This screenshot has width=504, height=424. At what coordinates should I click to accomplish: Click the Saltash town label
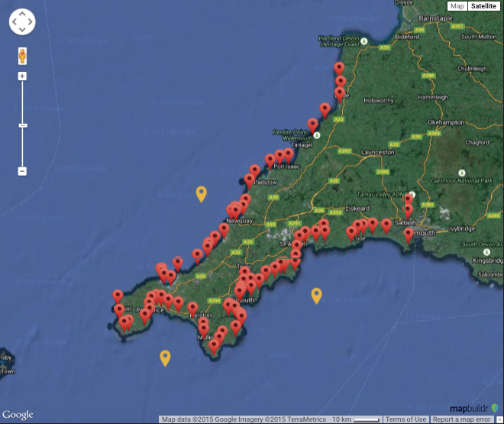tap(405, 222)
